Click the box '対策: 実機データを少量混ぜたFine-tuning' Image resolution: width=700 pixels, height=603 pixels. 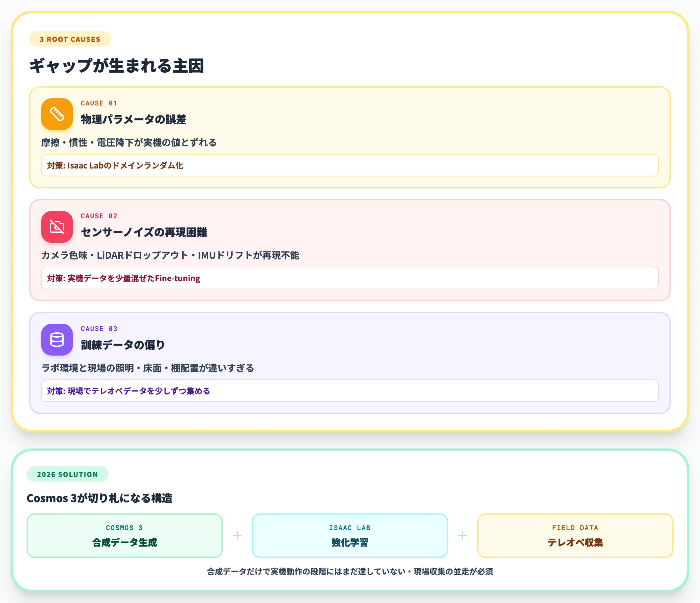tap(350, 278)
